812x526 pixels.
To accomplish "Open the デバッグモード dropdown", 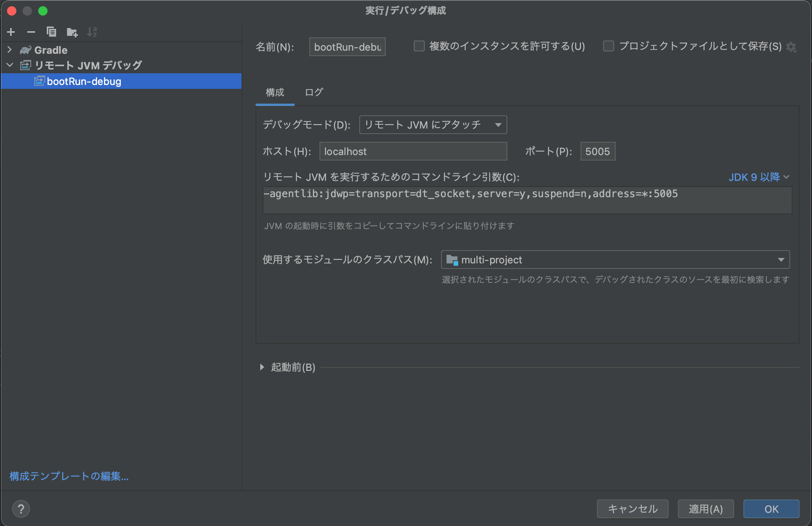I will (x=432, y=125).
